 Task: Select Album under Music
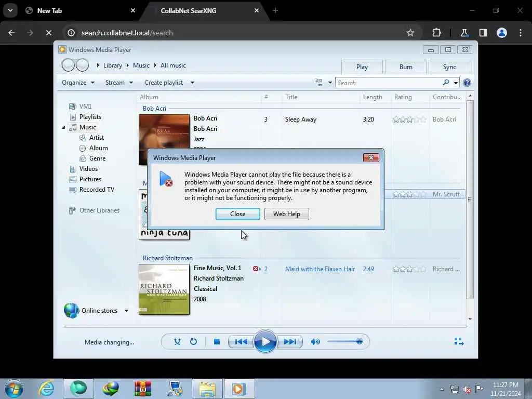[98, 148]
